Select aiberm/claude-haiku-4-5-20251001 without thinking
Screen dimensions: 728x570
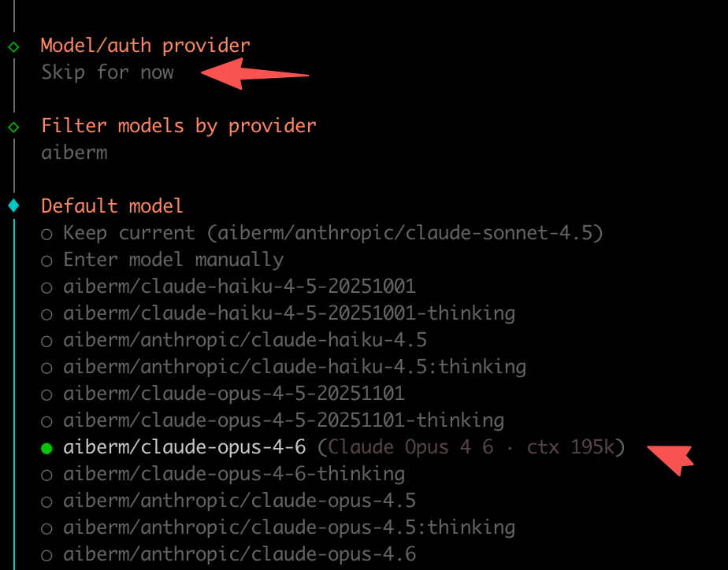pyautogui.click(x=239, y=287)
